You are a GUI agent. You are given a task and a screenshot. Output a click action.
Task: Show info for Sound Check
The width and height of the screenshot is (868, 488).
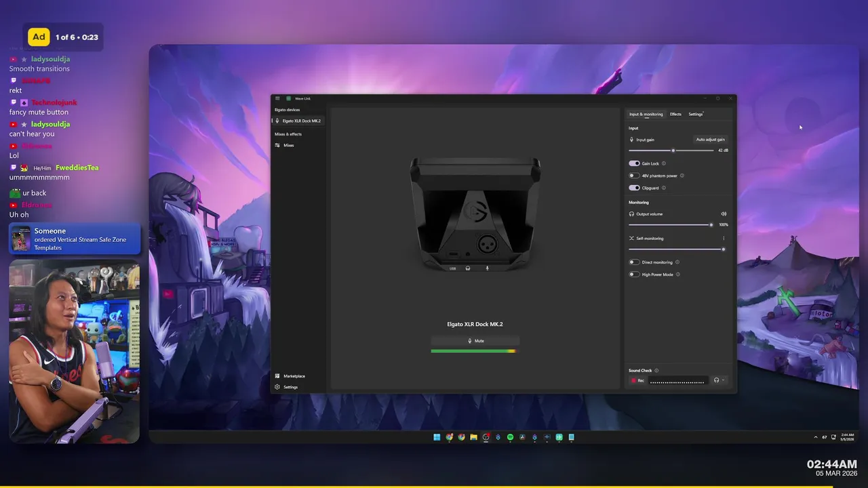tap(656, 371)
